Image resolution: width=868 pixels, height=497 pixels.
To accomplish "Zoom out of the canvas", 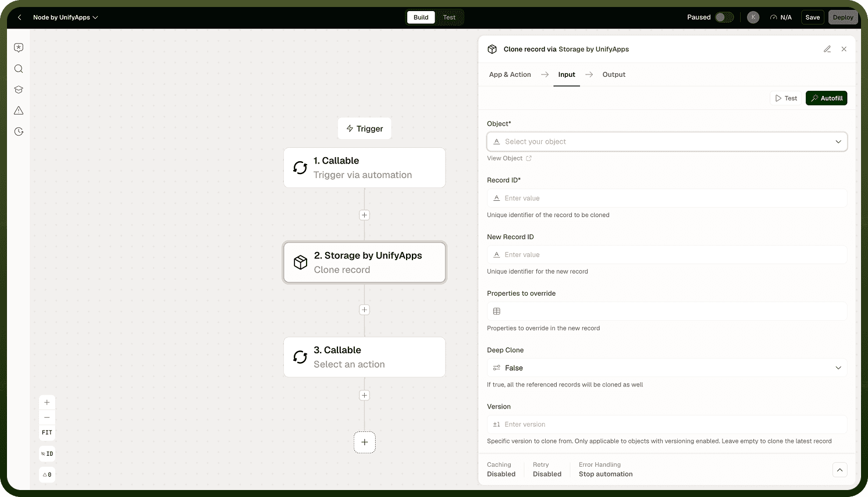I will [47, 417].
